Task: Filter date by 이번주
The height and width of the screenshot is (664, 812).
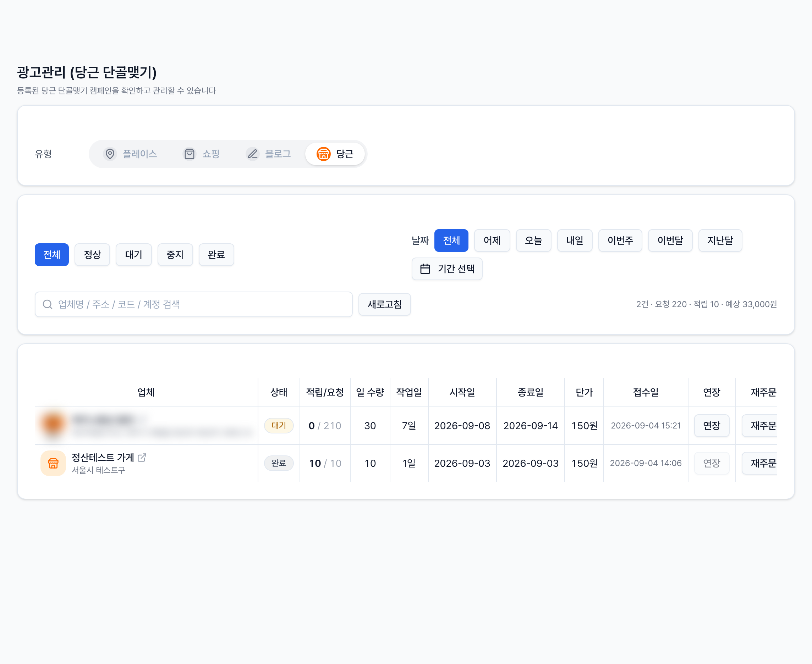Action: [x=620, y=240]
